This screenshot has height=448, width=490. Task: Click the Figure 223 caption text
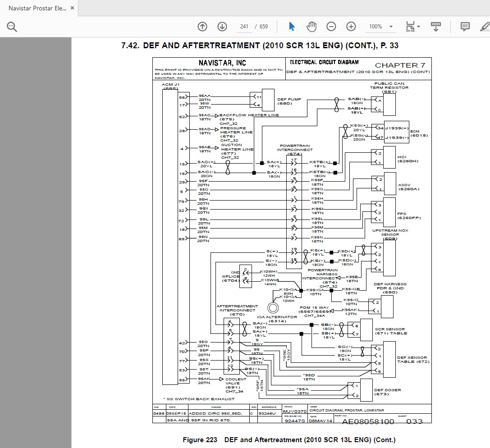tap(289, 440)
